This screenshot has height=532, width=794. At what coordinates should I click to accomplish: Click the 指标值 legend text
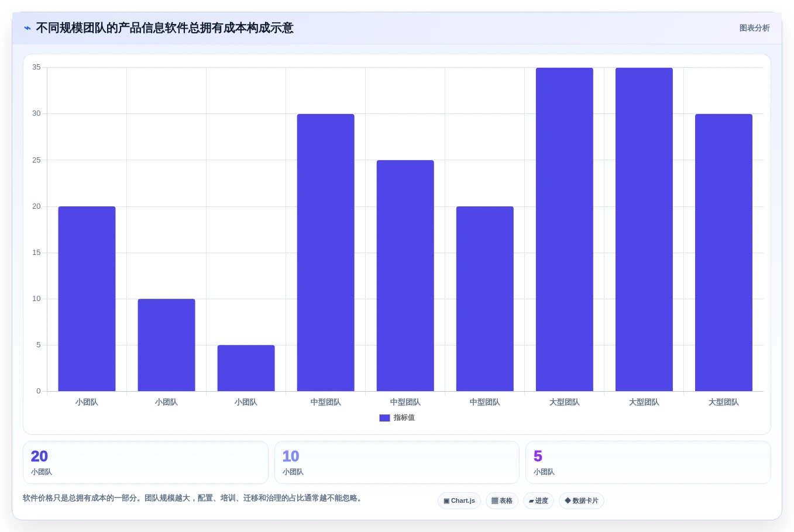point(404,418)
